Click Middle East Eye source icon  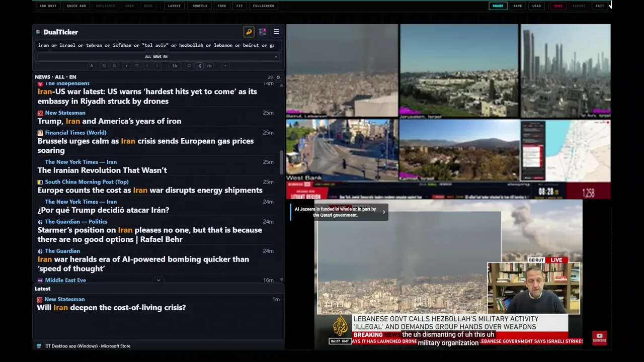coord(40,280)
